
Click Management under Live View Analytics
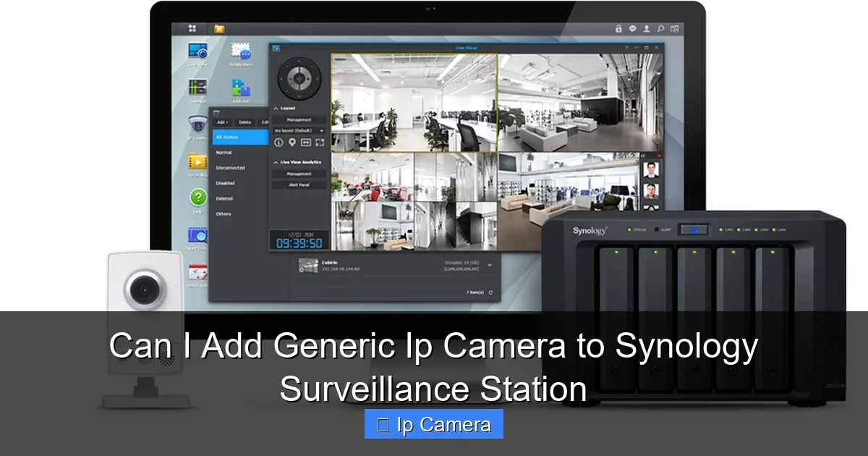pyautogui.click(x=299, y=174)
